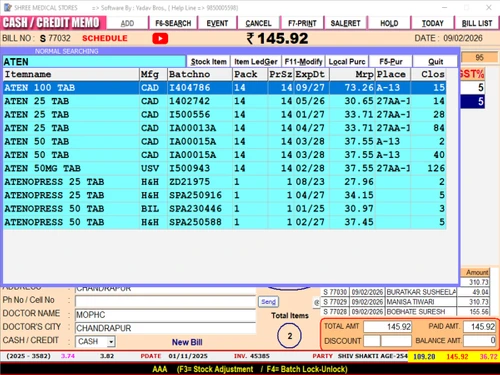Viewport: 500px width, 375px height.
Task: Click the DOCTOR NAME field with MOPHC
Action: coord(165,315)
